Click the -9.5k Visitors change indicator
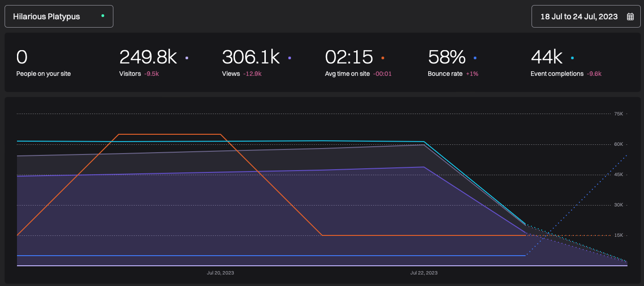644x286 pixels. click(151, 74)
